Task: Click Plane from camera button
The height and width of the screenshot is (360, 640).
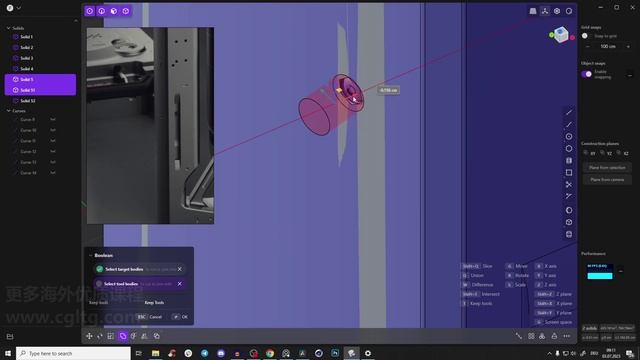Action: pyautogui.click(x=607, y=180)
